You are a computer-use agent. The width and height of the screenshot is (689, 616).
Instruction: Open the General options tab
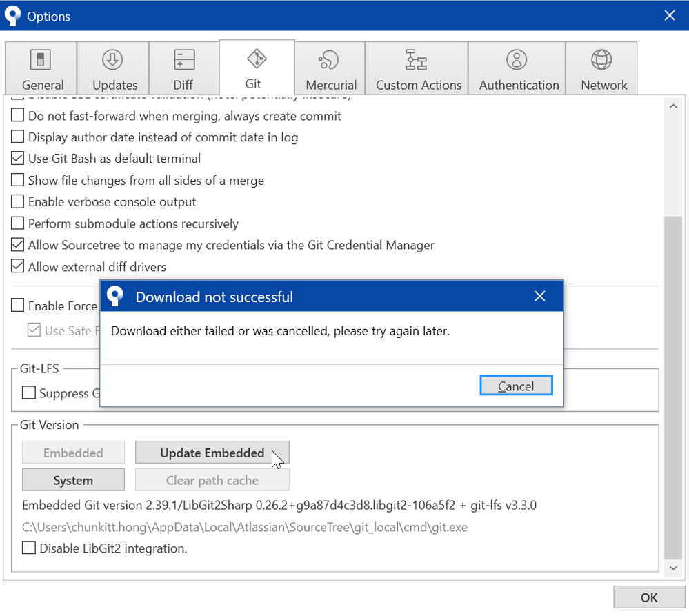[41, 68]
